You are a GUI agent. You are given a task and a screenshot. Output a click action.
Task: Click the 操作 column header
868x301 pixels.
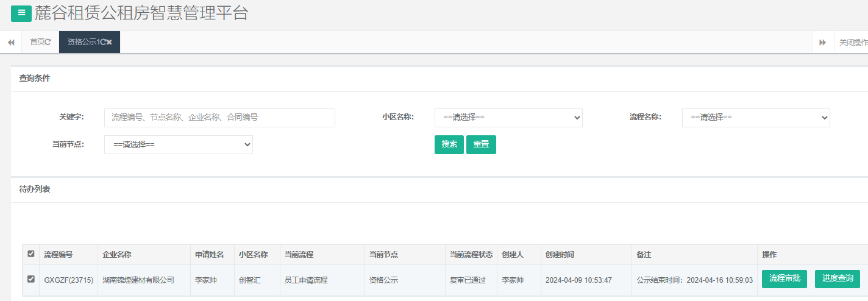point(769,255)
